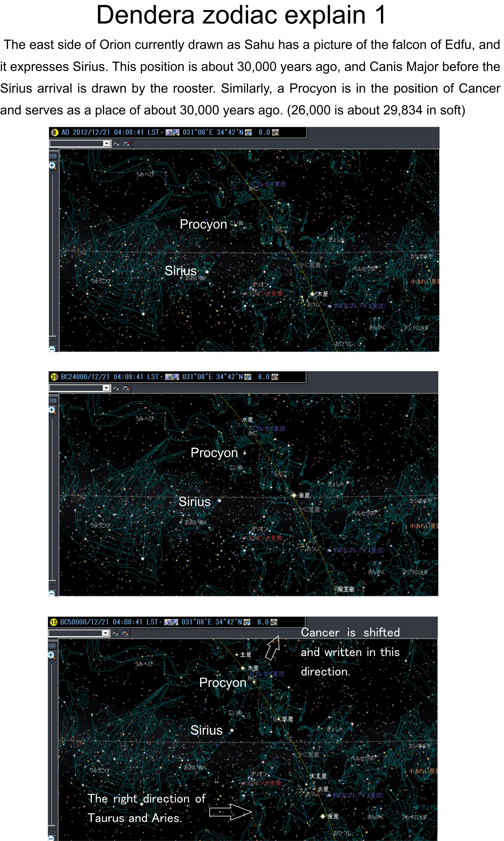Click the search text field in BC24000 panel
504x841 pixels.
click(77, 388)
